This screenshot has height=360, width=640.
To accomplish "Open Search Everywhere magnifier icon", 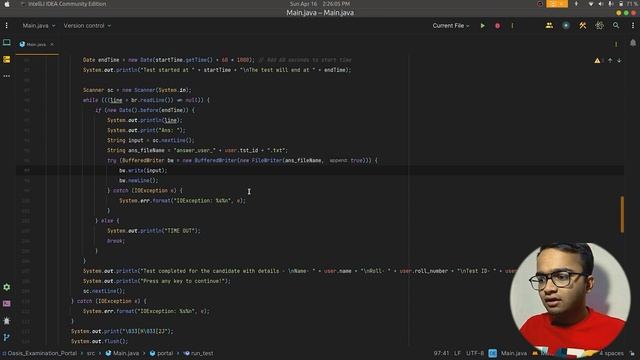I will pos(616,26).
